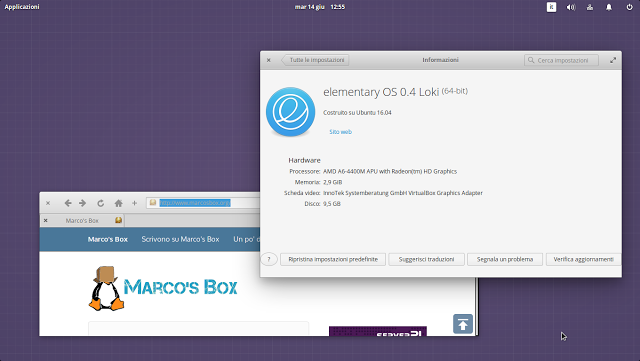Screen dimensions: 640x361
Task: Add a new browser tab
Action: pyautogui.click(x=134, y=203)
